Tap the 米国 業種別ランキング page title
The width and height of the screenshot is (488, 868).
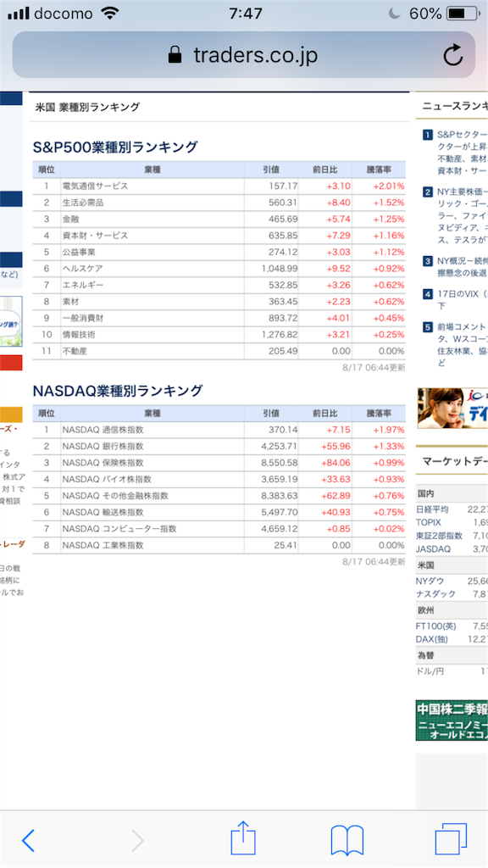point(87,107)
